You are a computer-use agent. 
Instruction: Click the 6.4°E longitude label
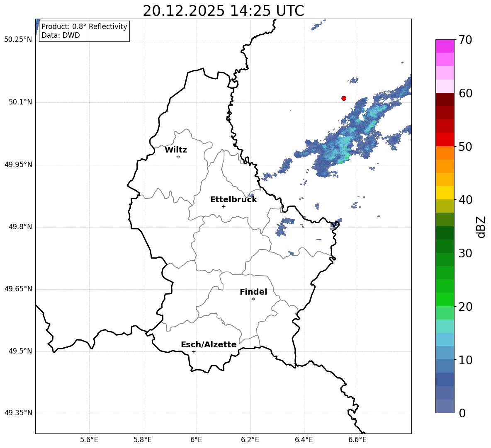click(304, 440)
